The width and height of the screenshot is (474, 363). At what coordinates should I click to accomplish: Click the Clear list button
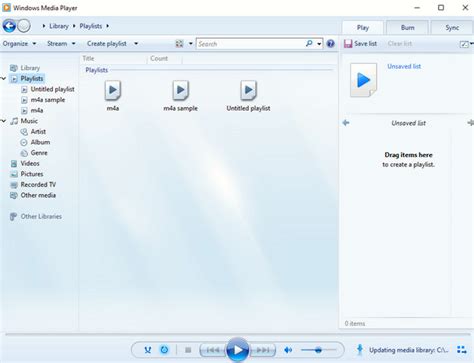pyautogui.click(x=400, y=44)
